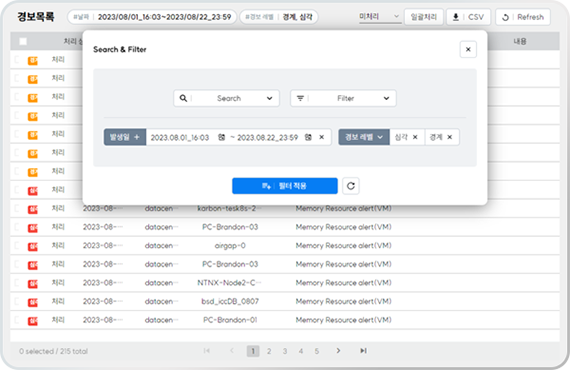The image size is (570, 370).
Task: Click the 0 selected / 215 total text
Action: click(53, 351)
